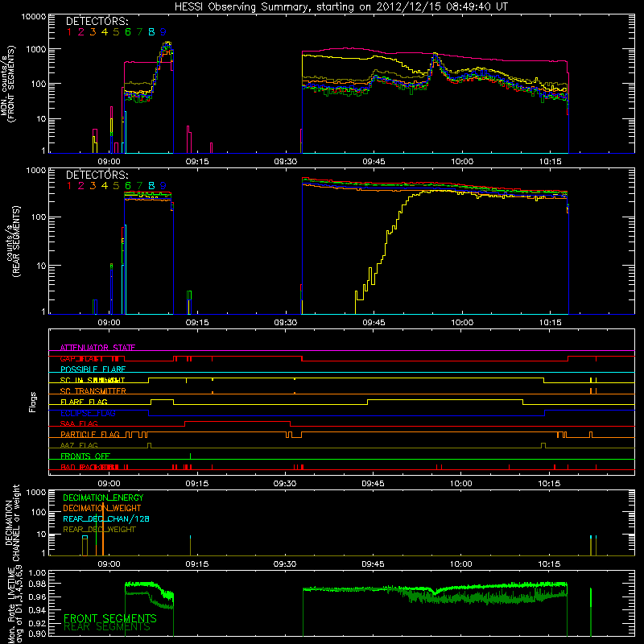This screenshot has width=644, height=644.
Task: Click the GAP_FLAG label in the Flags plot
Action: pos(81,358)
